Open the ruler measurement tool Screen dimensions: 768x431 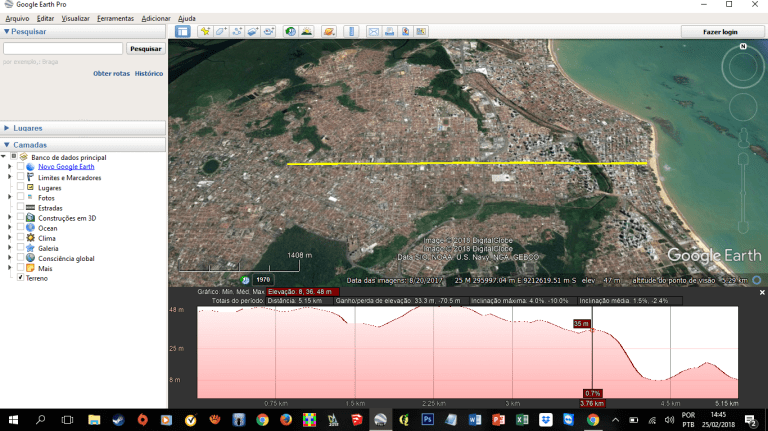click(x=351, y=31)
